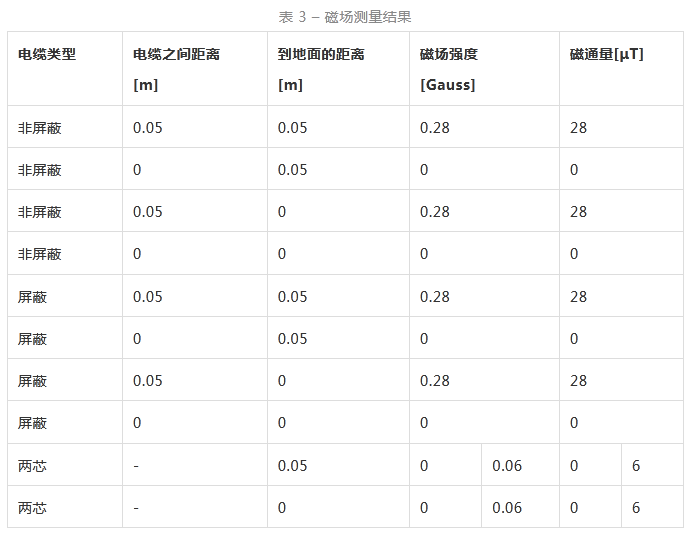Select the 电缆类型 column header

(x=47, y=54)
